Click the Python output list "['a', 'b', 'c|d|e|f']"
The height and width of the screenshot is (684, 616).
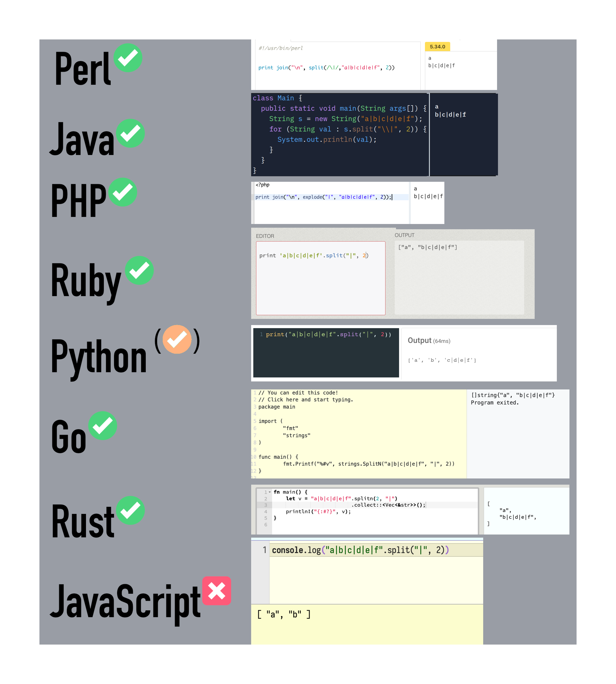pos(442,360)
